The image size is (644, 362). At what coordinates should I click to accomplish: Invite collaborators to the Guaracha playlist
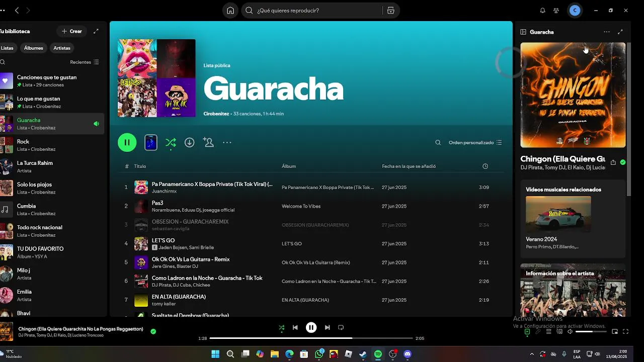pos(208,143)
